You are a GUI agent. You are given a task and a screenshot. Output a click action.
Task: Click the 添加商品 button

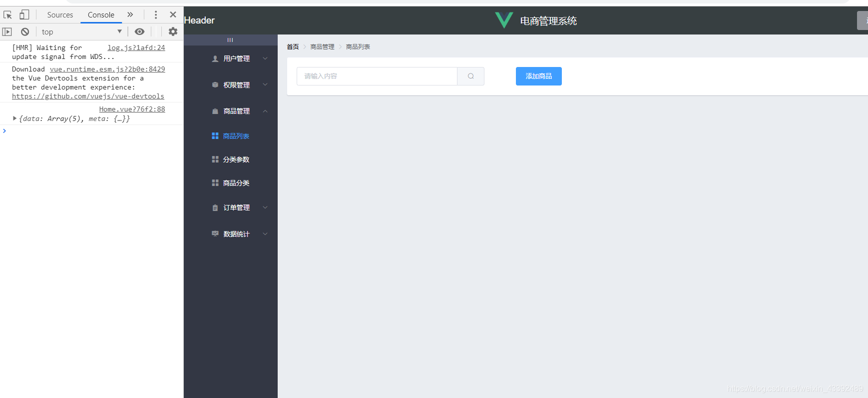click(x=539, y=76)
